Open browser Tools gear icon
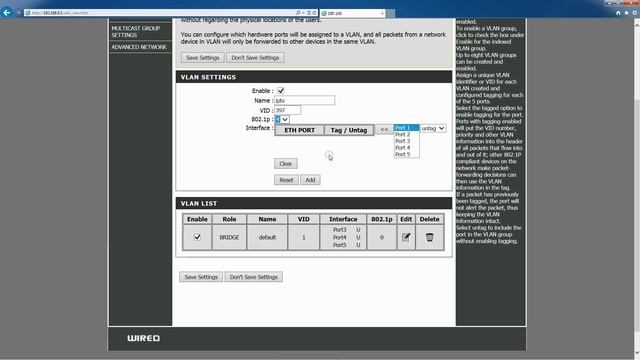 point(635,13)
